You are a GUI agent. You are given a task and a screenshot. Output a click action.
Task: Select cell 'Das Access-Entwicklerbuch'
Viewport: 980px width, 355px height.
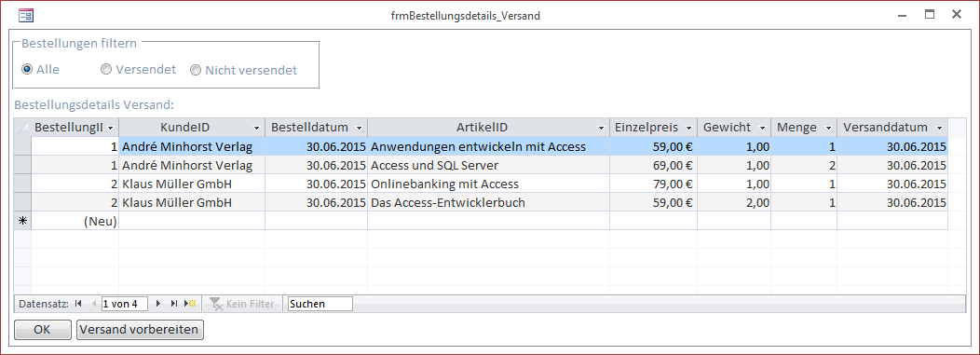pyautogui.click(x=489, y=203)
